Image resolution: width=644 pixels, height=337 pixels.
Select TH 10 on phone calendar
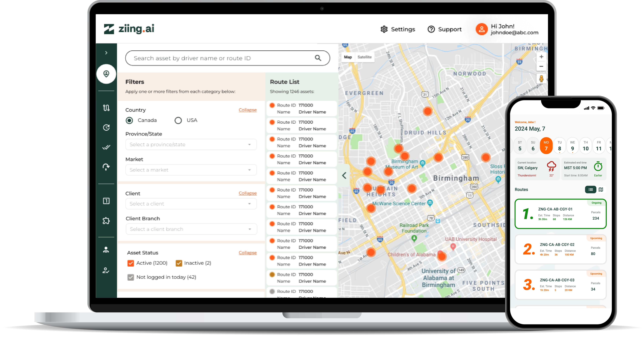click(585, 146)
